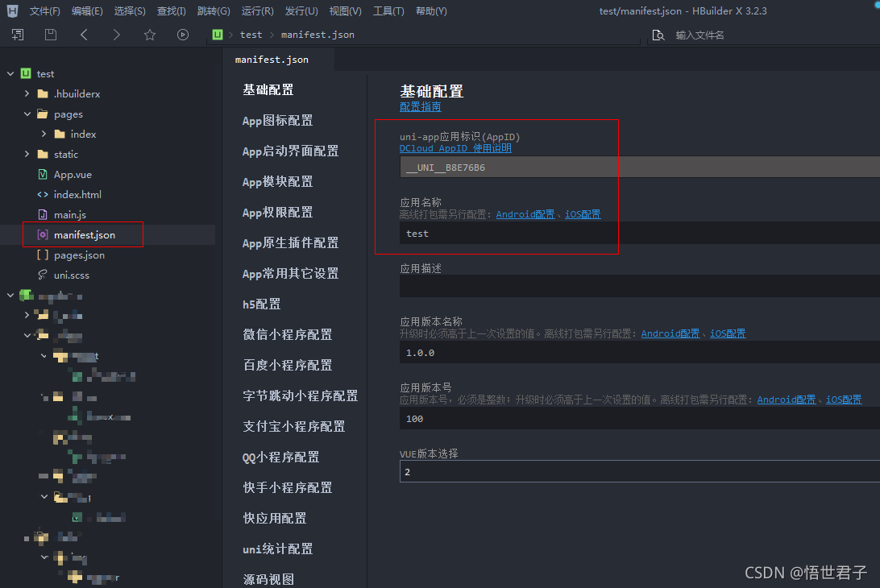Select App启动界面配置 section
Screen dimensions: 880x588
click(x=290, y=151)
